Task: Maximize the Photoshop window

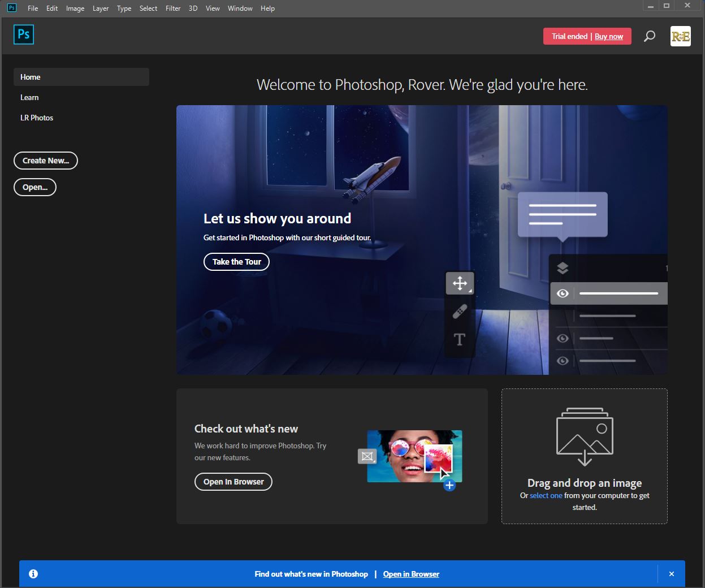Action: [667, 6]
